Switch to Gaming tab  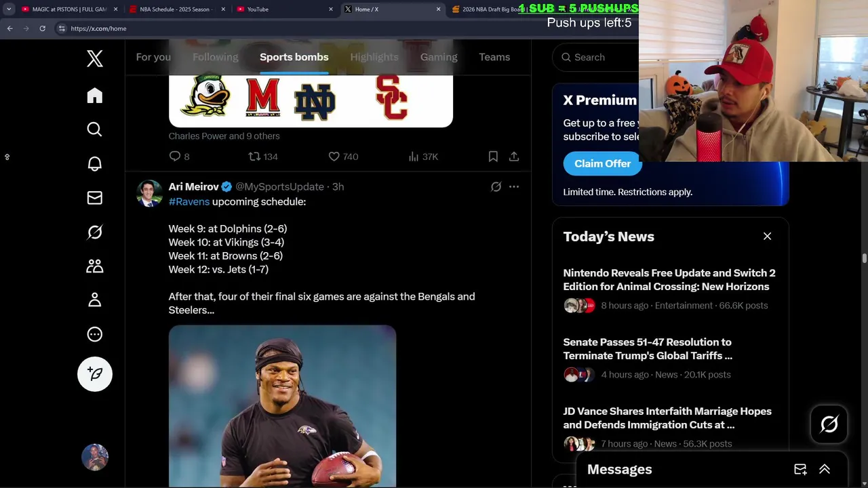tap(439, 57)
